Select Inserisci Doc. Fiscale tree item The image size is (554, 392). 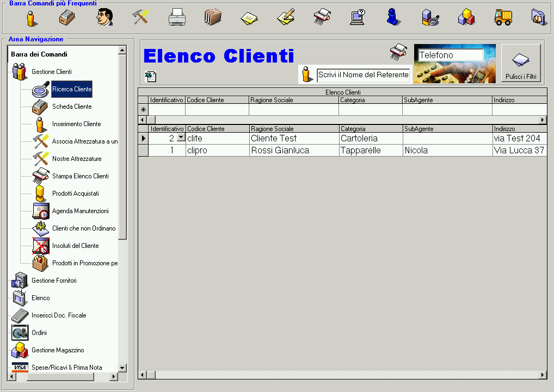pos(59,315)
